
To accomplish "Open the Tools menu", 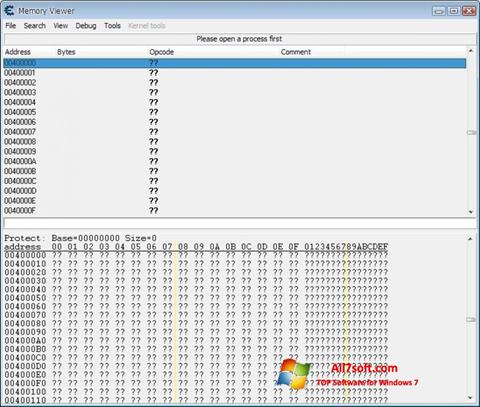I will (112, 26).
